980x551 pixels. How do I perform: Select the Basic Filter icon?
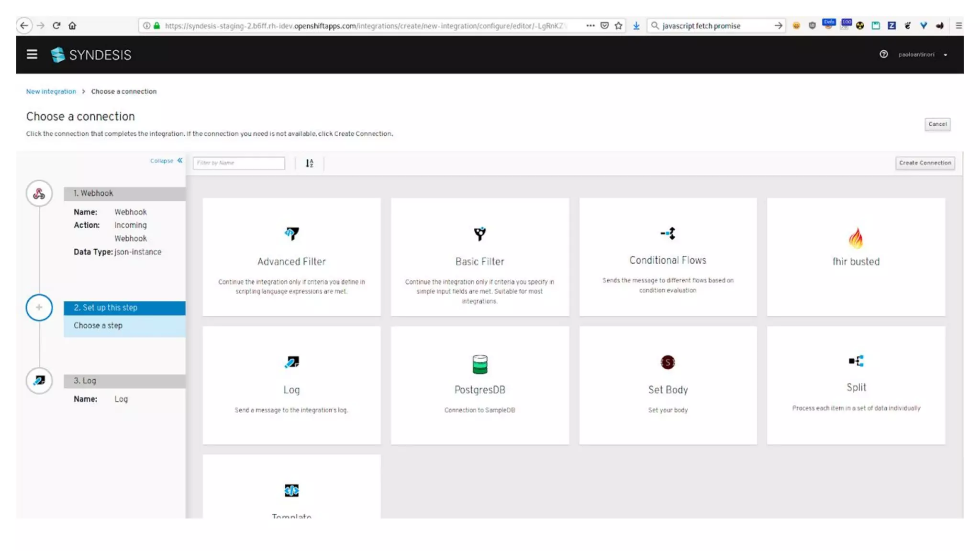[479, 233]
